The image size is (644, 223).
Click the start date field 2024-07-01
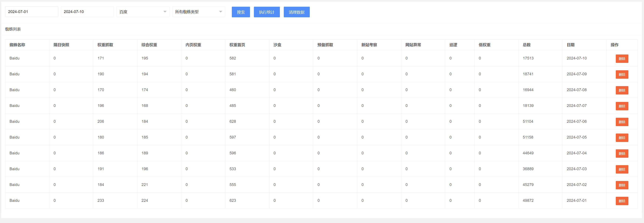[x=32, y=12]
